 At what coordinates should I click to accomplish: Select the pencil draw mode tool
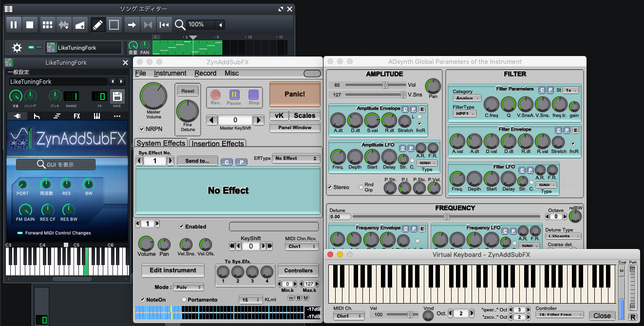click(98, 24)
